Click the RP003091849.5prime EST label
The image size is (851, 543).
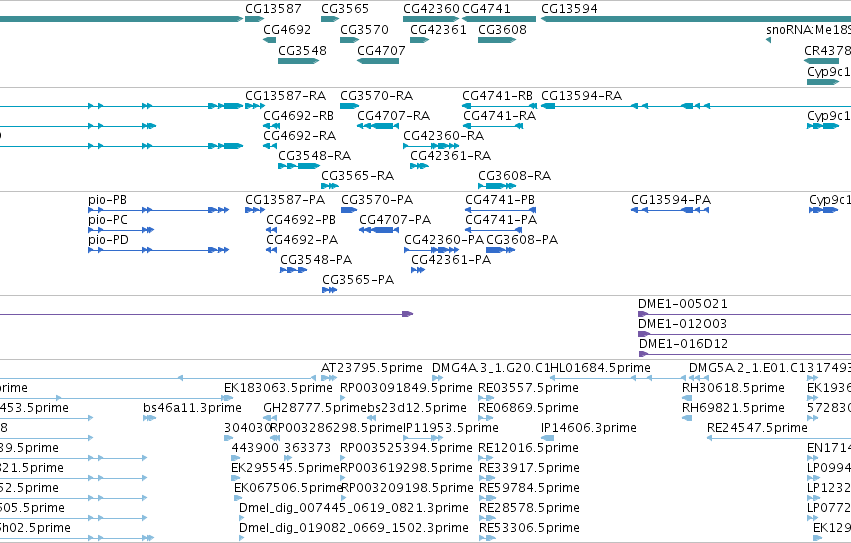point(407,388)
